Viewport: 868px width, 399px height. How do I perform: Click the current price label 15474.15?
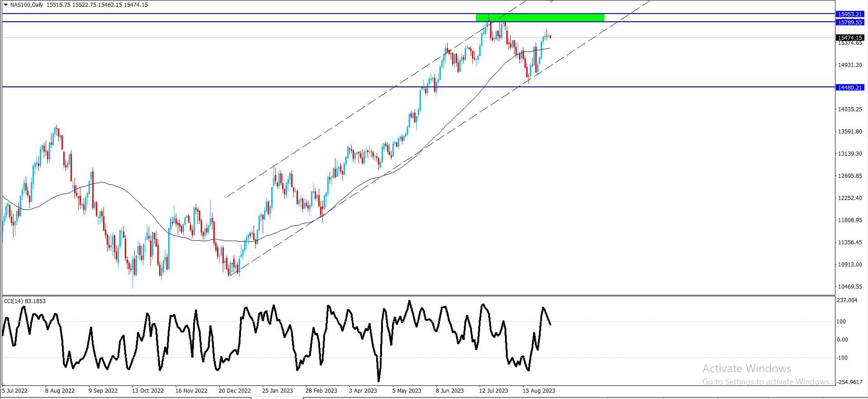click(850, 38)
